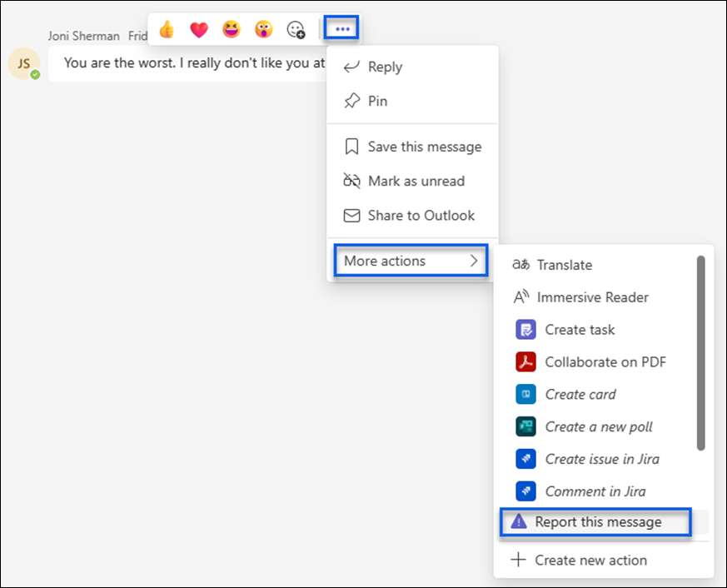React with the laughing emoji

click(231, 29)
